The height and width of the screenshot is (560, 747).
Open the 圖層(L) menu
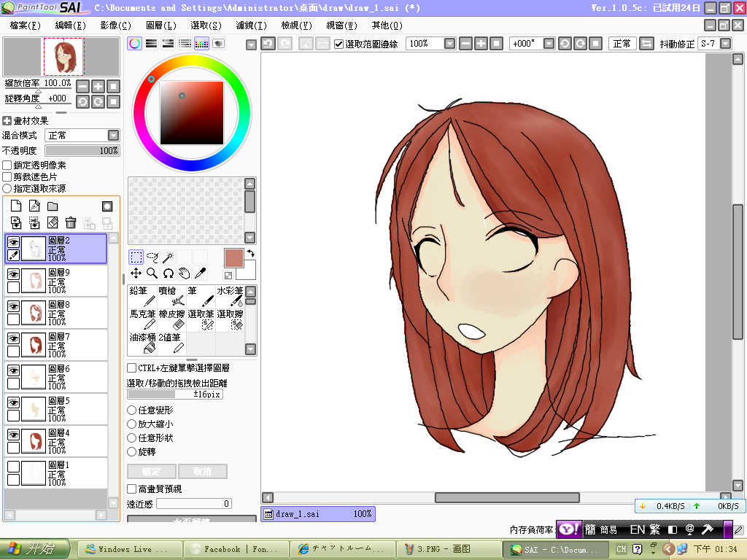click(161, 26)
